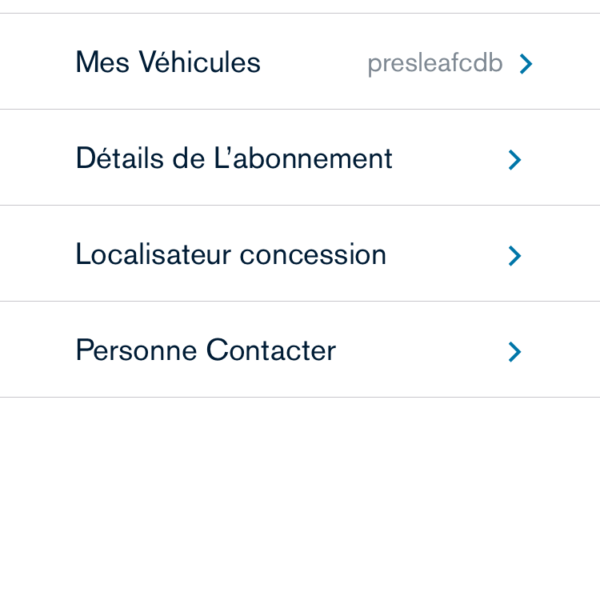Click the word Contacter in last row
The image size is (600, 600).
[271, 351]
